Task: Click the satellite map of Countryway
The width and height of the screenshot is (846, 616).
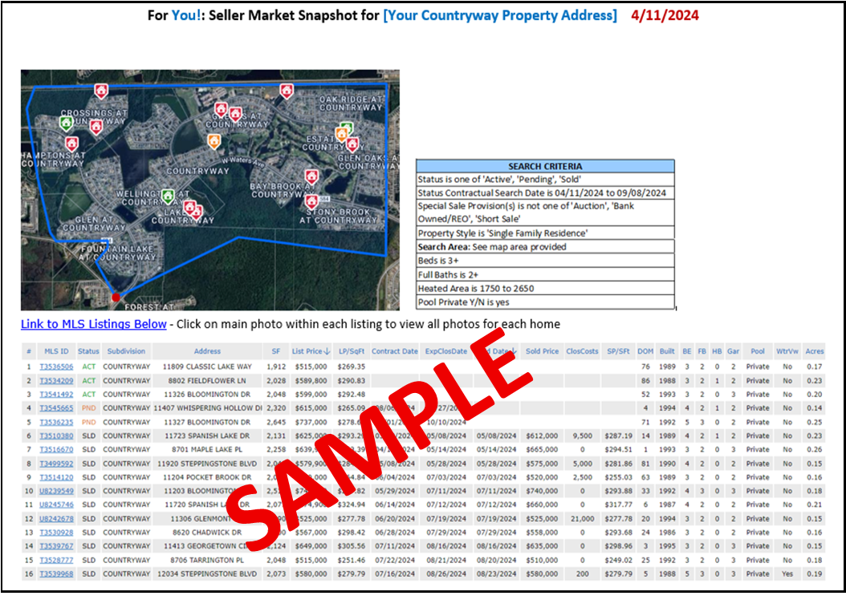Action: [x=210, y=190]
